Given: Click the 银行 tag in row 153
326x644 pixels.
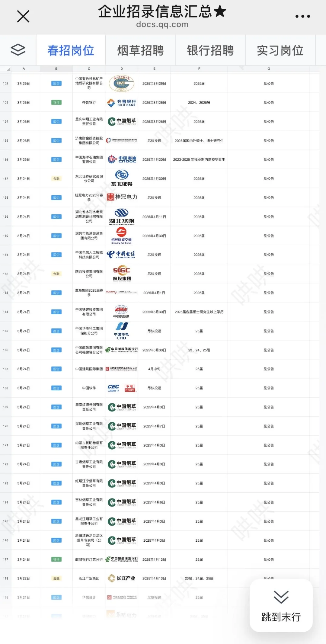Looking at the screenshot, I should tap(56, 103).
